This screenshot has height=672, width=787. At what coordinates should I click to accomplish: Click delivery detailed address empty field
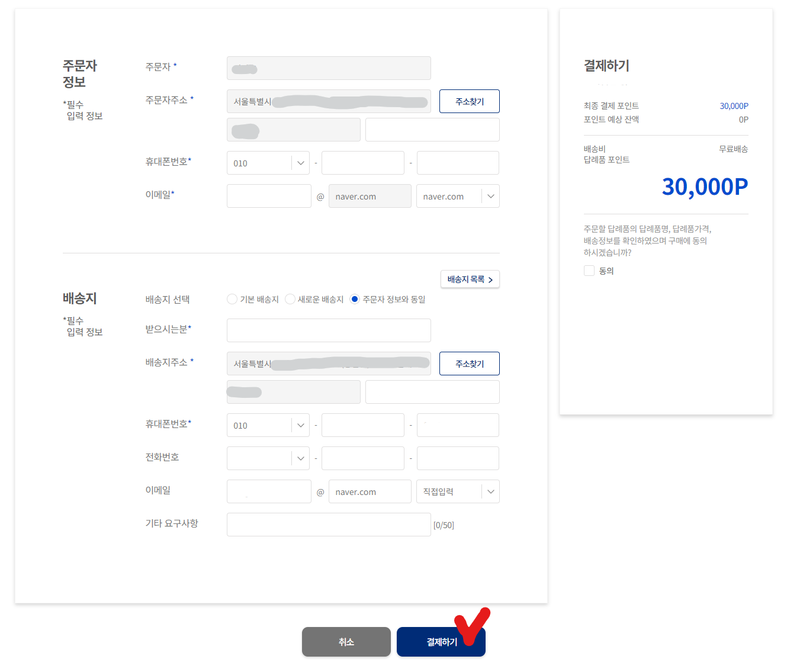click(x=432, y=392)
